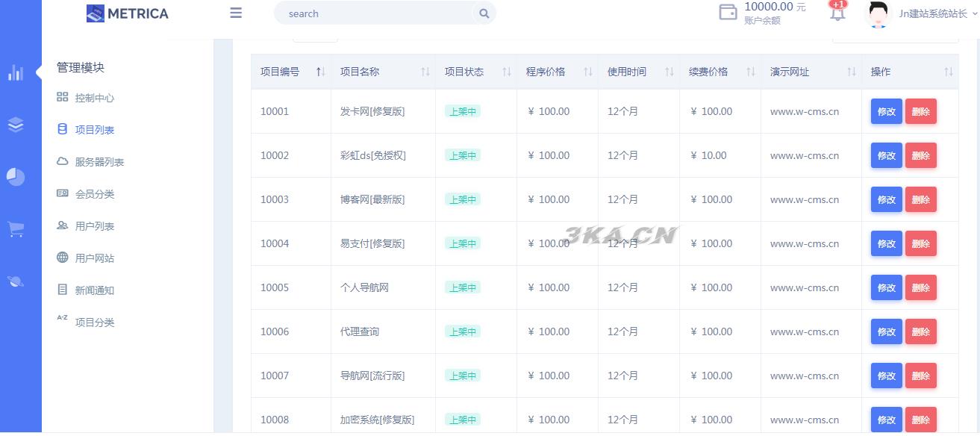This screenshot has height=436, width=980.
Task: Open the layers stack icon in left rail
Action: point(16,125)
